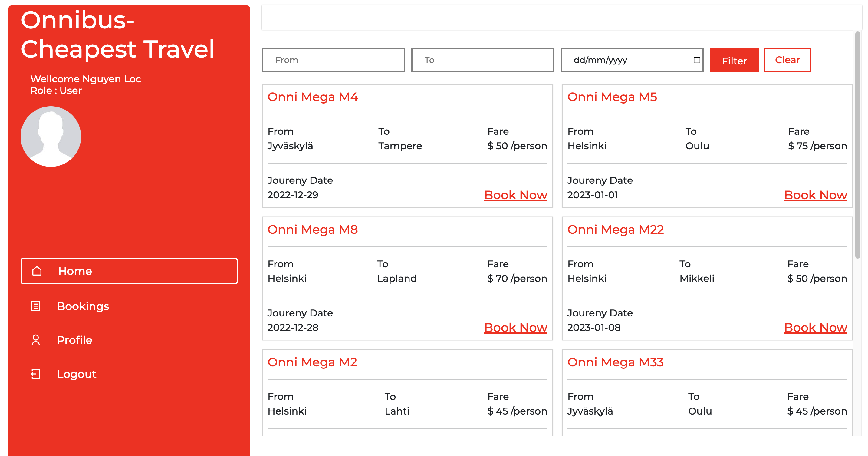Book Now for Onni Mega M8
Viewport: 868px width, 456px height.
(x=516, y=327)
